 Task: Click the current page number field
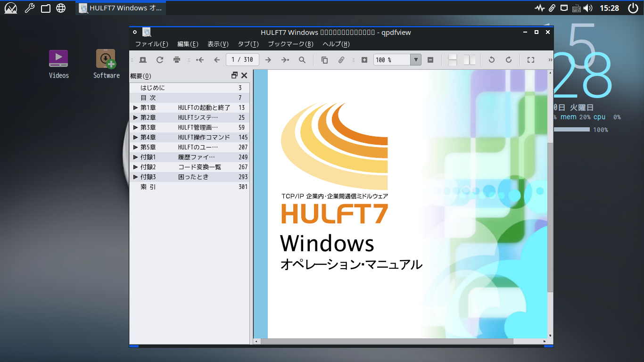click(242, 60)
